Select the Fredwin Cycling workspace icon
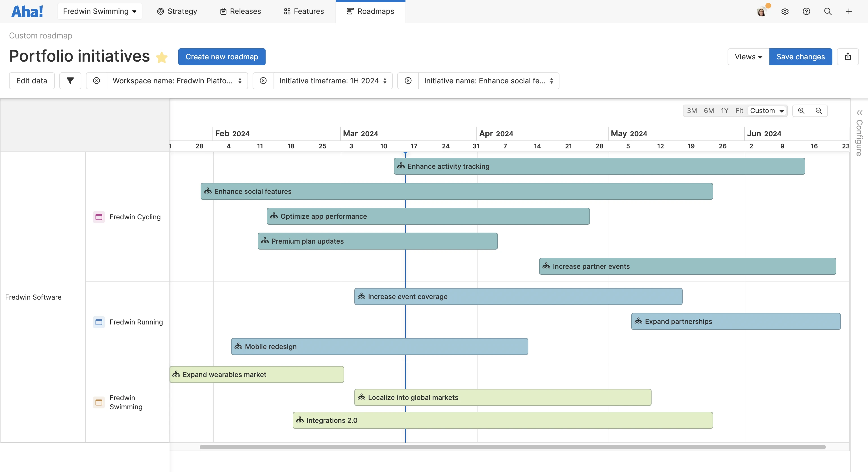The width and height of the screenshot is (868, 472). click(x=99, y=217)
